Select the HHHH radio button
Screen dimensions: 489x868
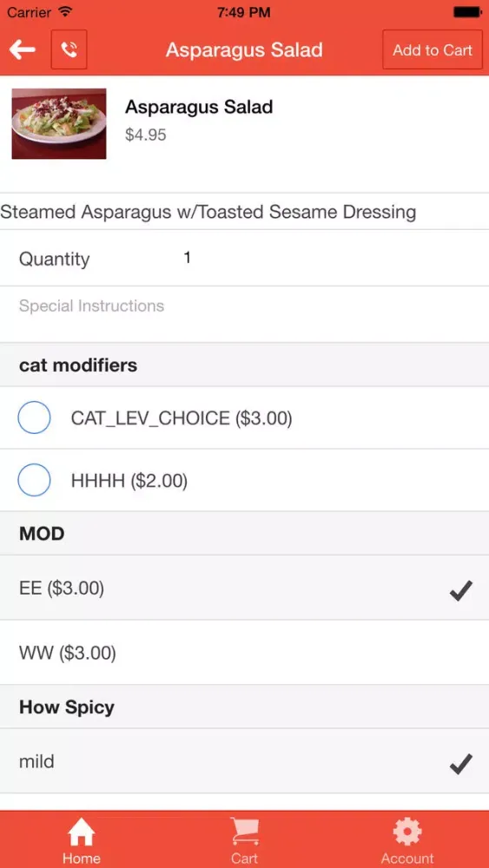point(35,480)
